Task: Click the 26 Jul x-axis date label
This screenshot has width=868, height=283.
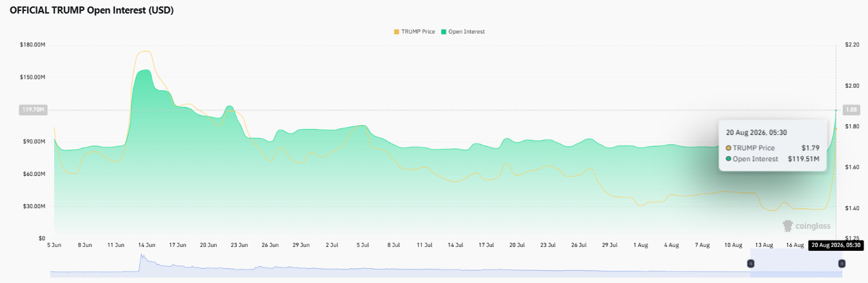Action: coord(579,245)
